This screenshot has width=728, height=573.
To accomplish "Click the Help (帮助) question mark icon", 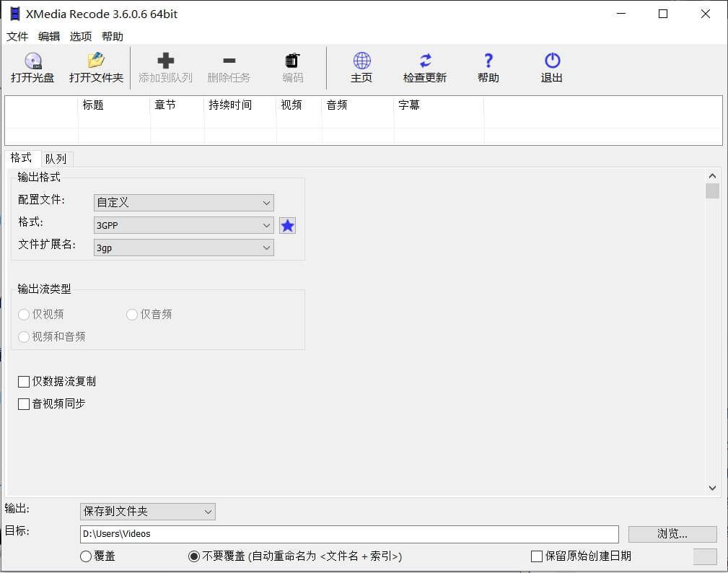I will point(488,61).
